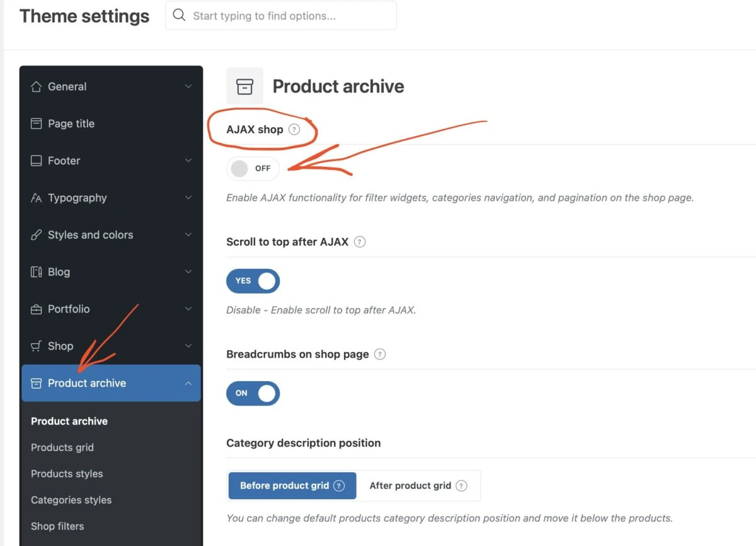Click help icon beside Scroll to top after AJAX

pos(360,242)
